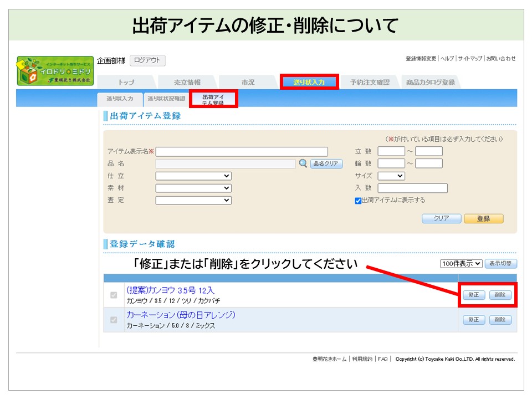Click the 品名クリア button
This screenshot has width=532, height=399.
pos(326,164)
